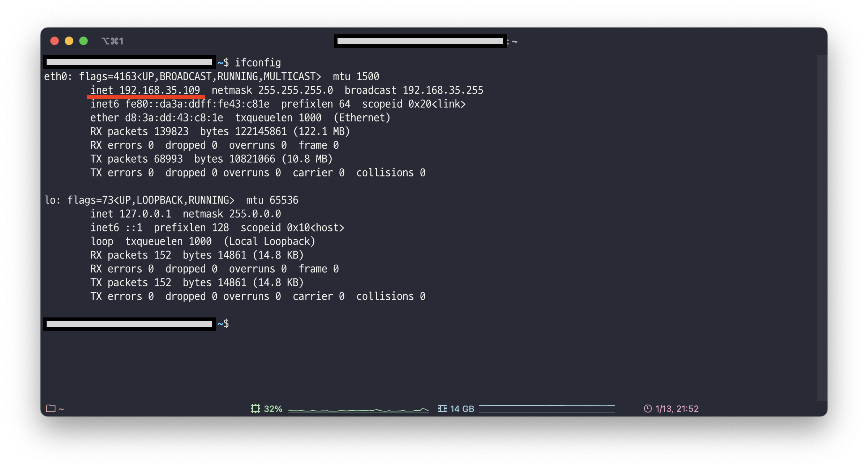
Task: Click the clock icon in status bar
Action: pos(648,409)
